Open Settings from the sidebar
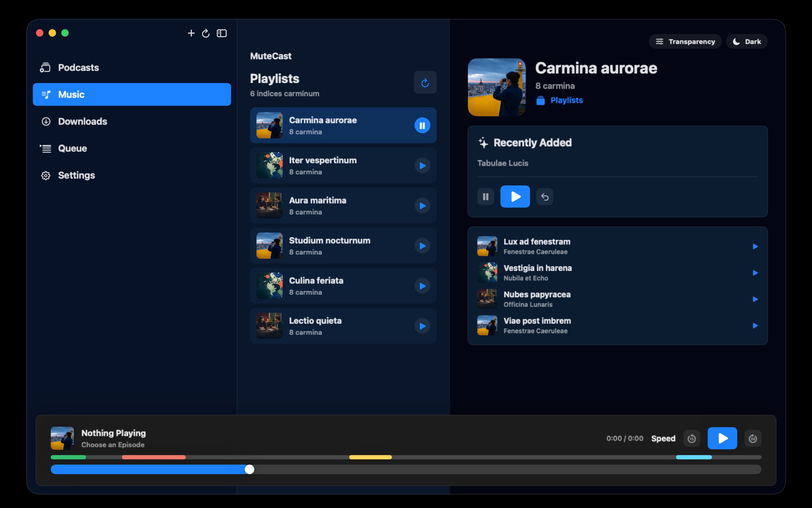The height and width of the screenshot is (508, 812). point(132,175)
